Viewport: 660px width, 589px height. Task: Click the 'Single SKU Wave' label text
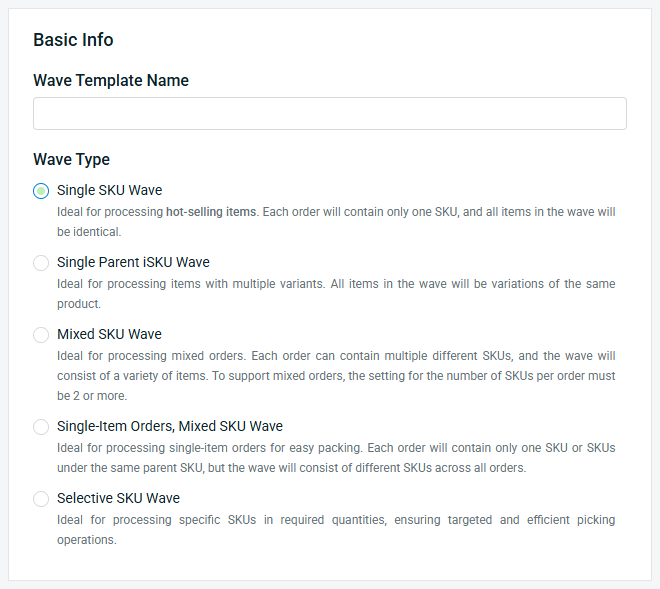109,190
